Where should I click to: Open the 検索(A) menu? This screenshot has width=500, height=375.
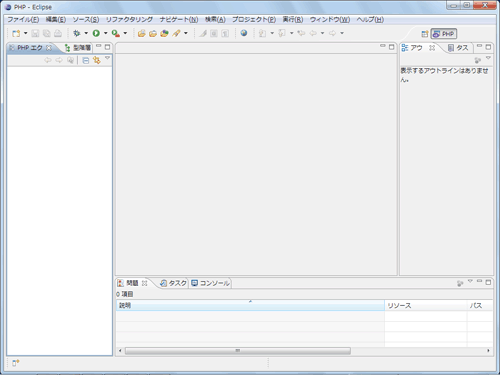[215, 20]
